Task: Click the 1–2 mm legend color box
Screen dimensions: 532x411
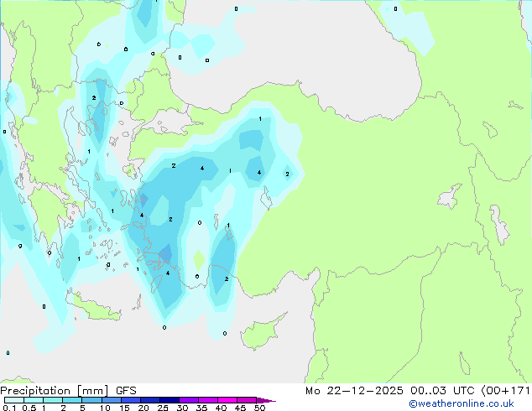Action: [x=53, y=400]
